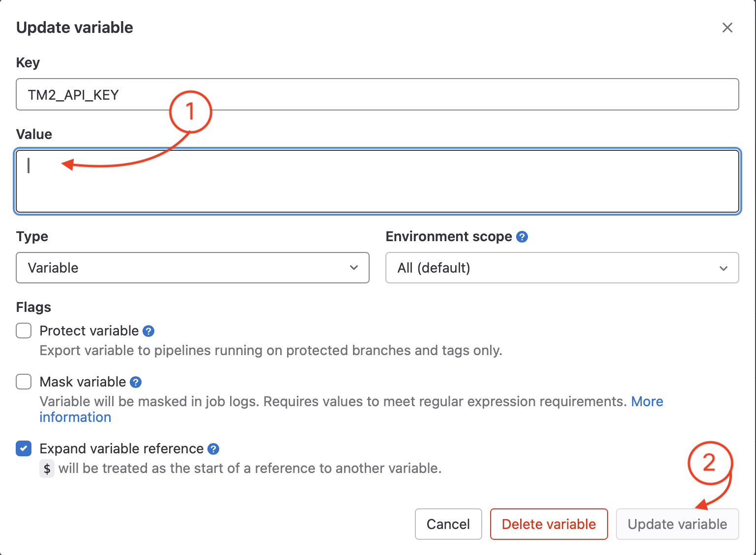The width and height of the screenshot is (756, 555).
Task: Click the red circled number 1 annotation
Action: click(x=190, y=112)
